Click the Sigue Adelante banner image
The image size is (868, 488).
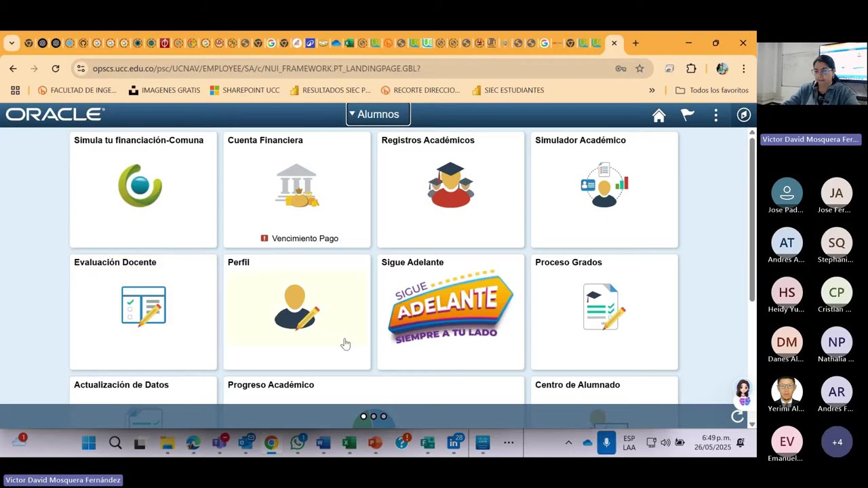pos(451,307)
